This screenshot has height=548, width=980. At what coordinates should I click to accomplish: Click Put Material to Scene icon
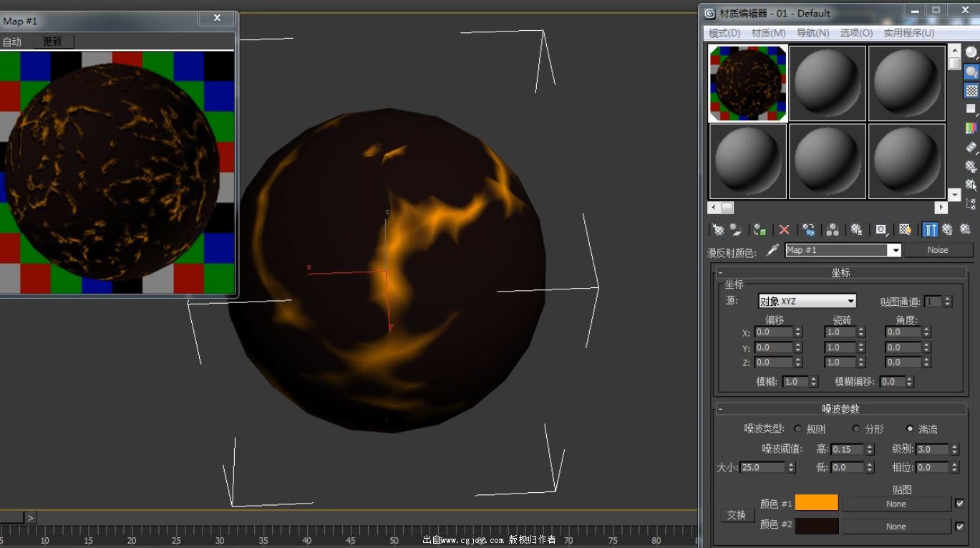pyautogui.click(x=736, y=230)
